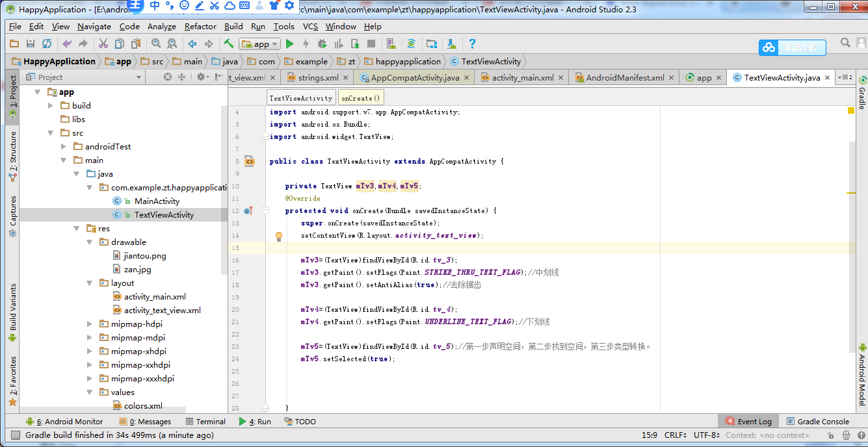This screenshot has height=447, width=868.
Task: Open the AVD Manager icon
Action: click(x=391, y=44)
